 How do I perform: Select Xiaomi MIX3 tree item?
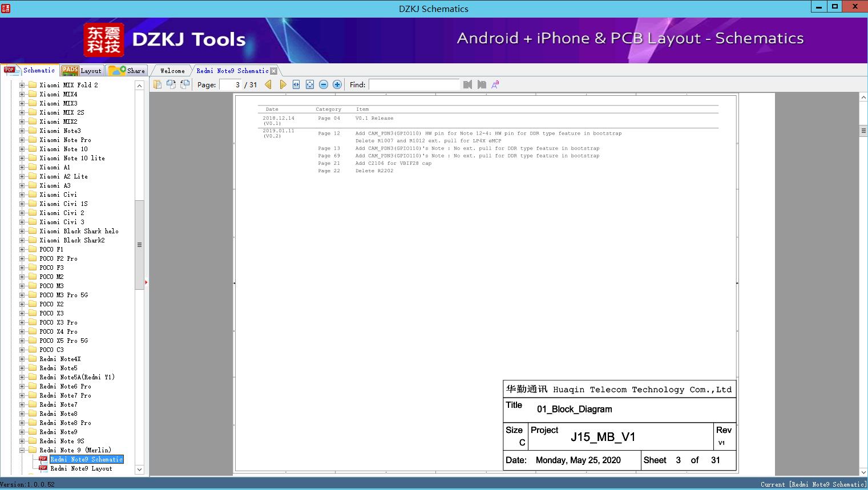coord(58,103)
